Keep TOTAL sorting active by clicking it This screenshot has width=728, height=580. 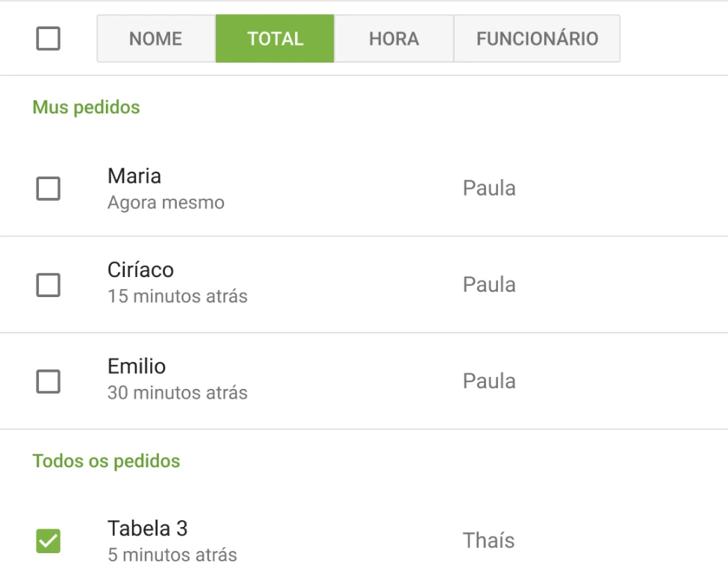pyautogui.click(x=275, y=38)
